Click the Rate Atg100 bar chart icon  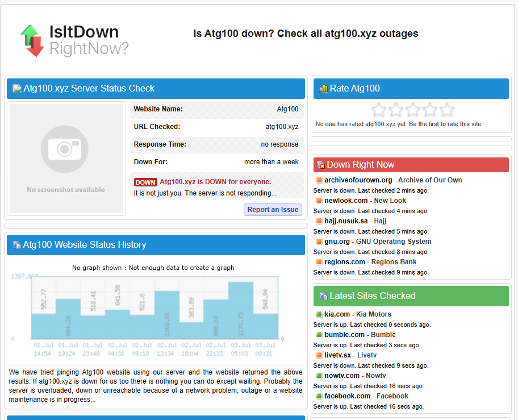(323, 89)
